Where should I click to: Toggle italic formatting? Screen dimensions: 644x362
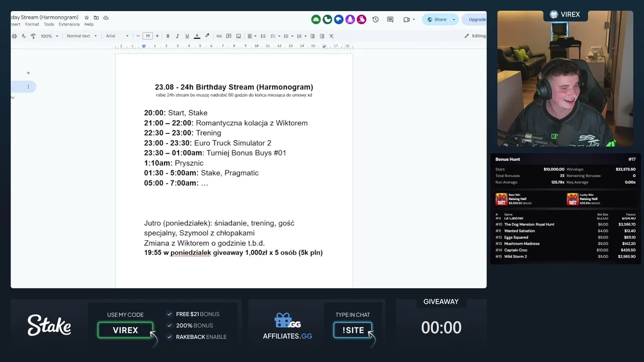click(177, 36)
